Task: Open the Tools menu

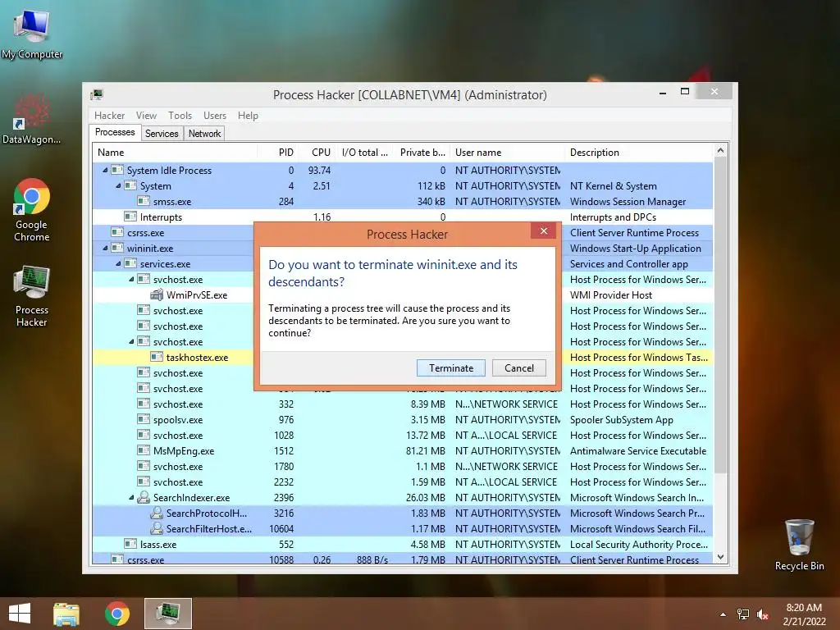Action: click(180, 115)
